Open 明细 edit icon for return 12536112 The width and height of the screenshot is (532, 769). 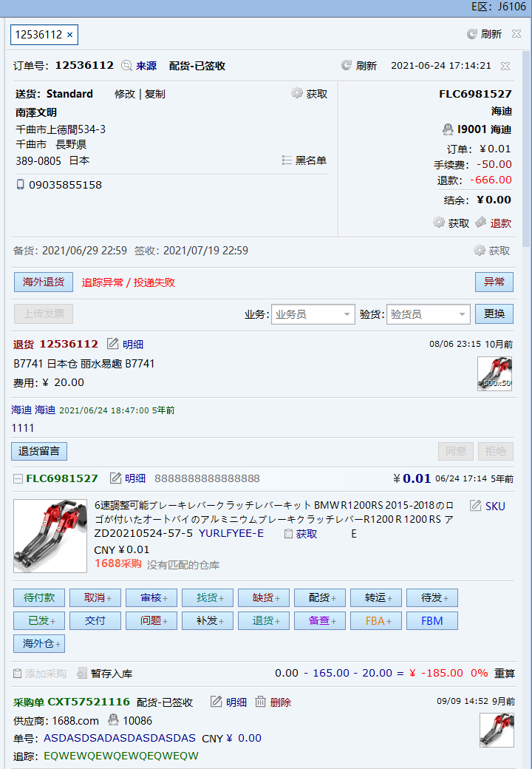click(x=112, y=344)
